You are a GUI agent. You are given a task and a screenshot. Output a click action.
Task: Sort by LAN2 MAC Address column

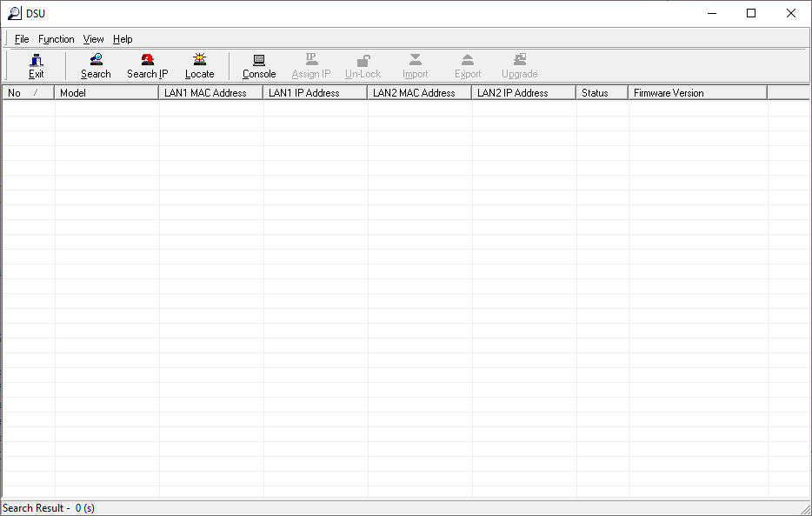pyautogui.click(x=420, y=93)
